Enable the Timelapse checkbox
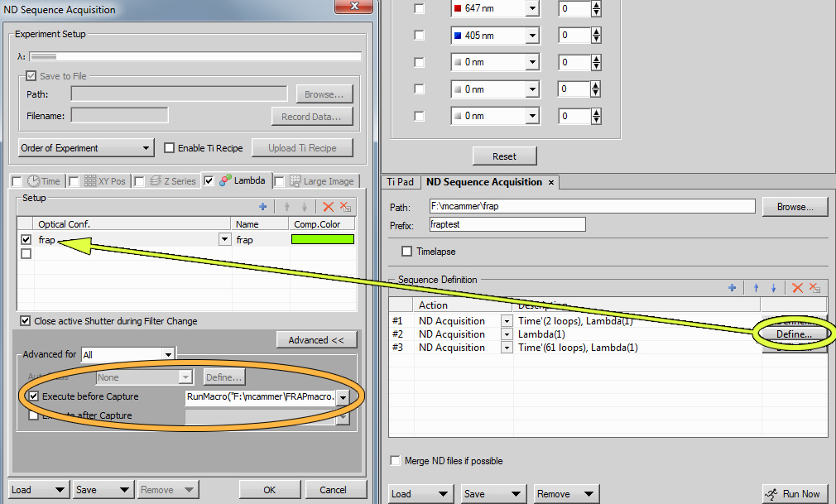Screen dimensions: 836x504 (x=406, y=252)
